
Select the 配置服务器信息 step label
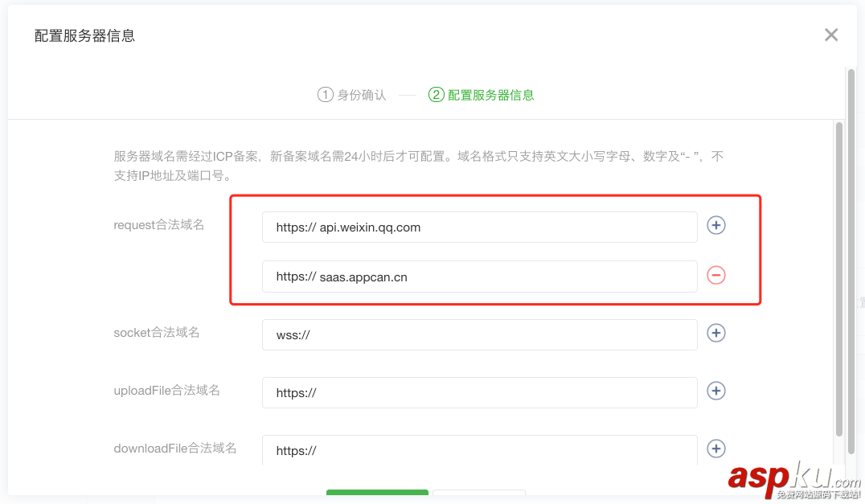click(x=489, y=94)
